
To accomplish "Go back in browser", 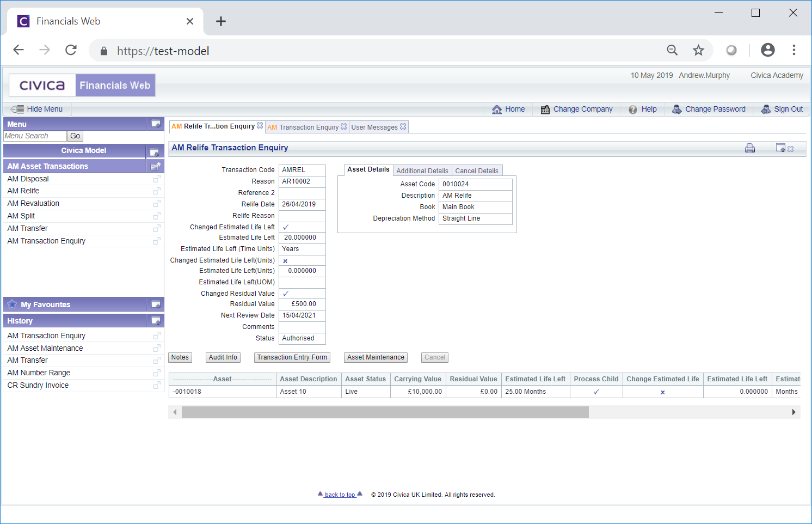I will (x=19, y=50).
